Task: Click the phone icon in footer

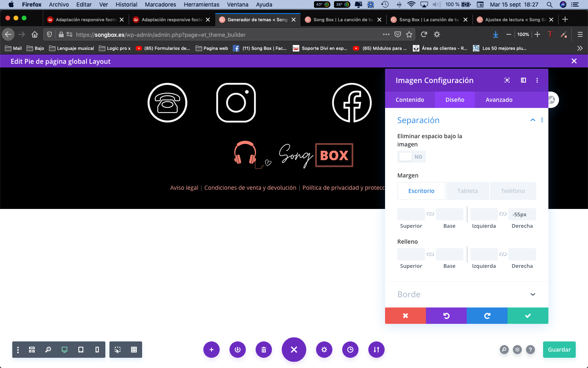Action: click(167, 103)
